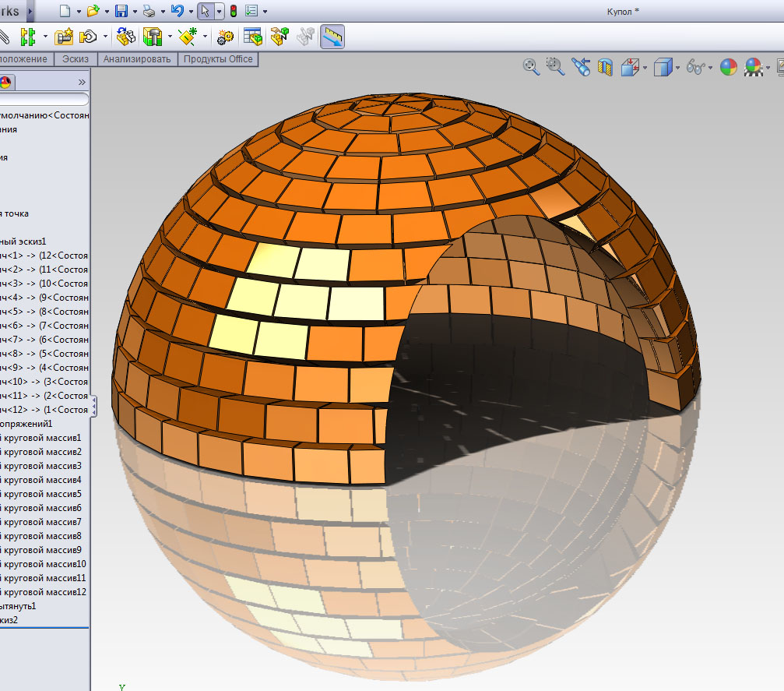Screen dimensions: 784x691
Task: Select the Previous View icon
Action: (x=580, y=67)
